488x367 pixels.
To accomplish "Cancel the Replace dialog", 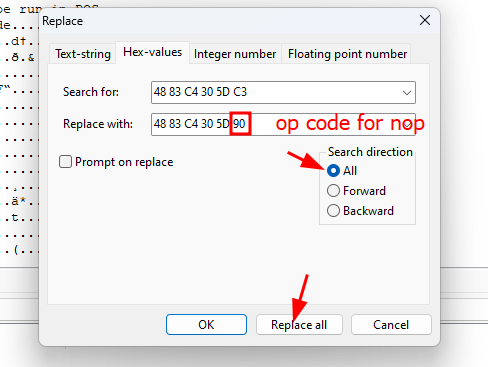I will [x=391, y=324].
